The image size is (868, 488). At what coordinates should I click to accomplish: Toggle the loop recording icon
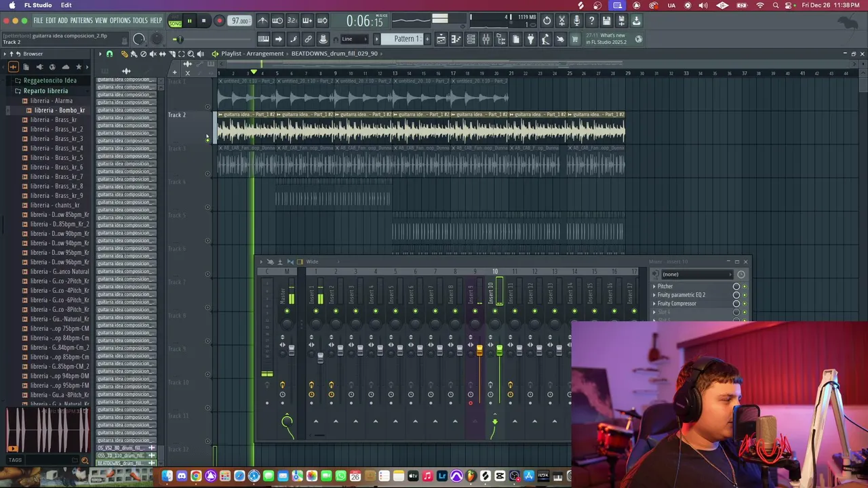(x=322, y=20)
